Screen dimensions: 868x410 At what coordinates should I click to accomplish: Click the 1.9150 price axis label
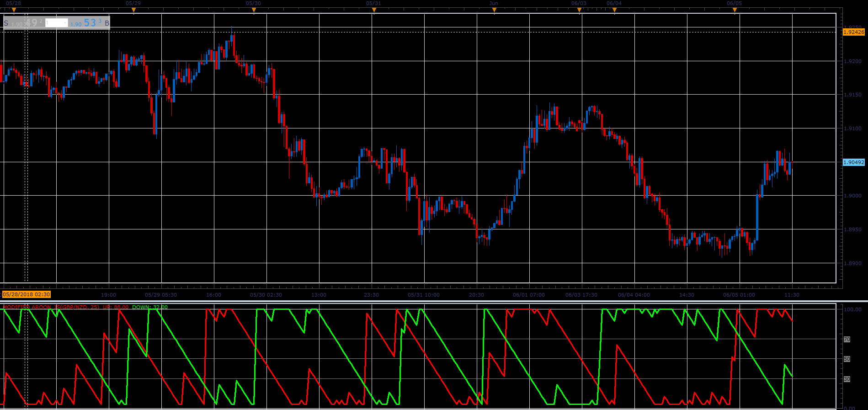coord(852,95)
